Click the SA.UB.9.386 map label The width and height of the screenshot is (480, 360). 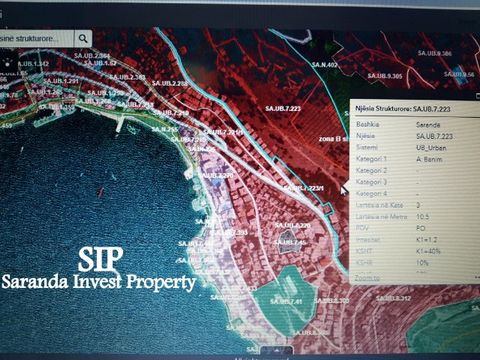(x=435, y=53)
